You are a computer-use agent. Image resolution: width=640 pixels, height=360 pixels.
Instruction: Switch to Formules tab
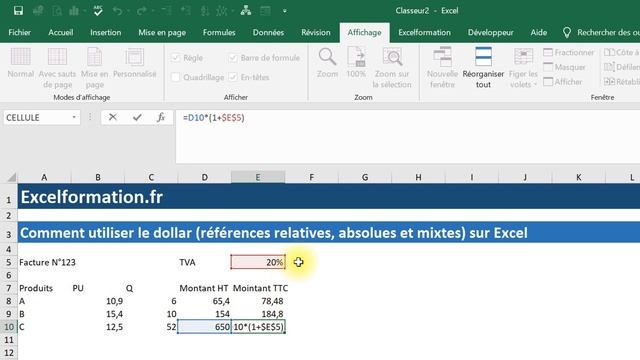coord(219,32)
